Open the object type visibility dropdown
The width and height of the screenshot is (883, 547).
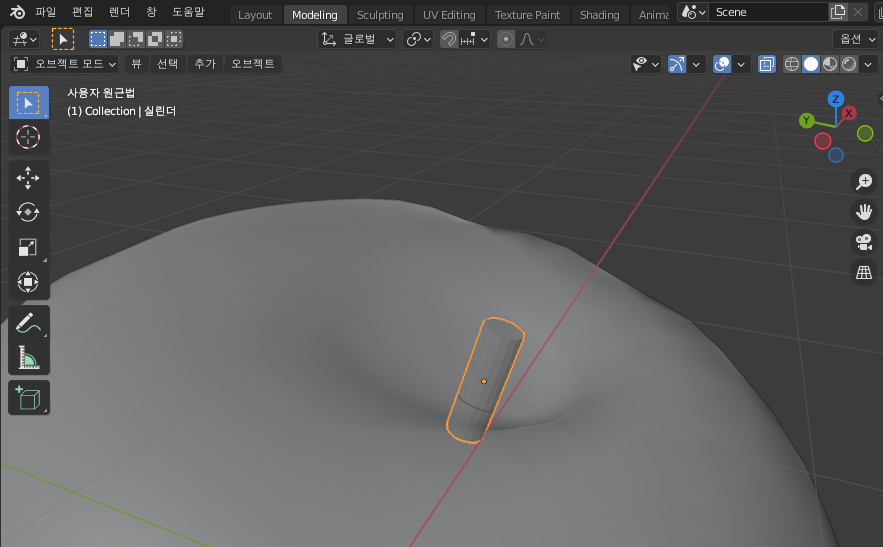[x=645, y=64]
